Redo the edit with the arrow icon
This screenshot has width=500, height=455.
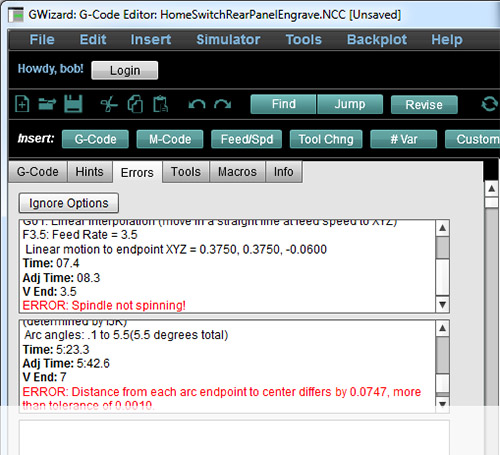point(222,104)
